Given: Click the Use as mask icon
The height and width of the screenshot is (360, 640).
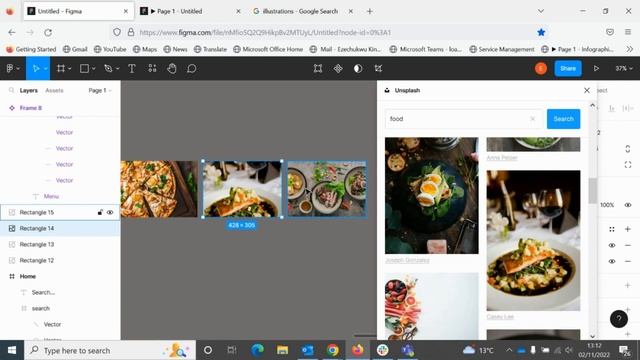Looking at the screenshot, I should click(358, 69).
